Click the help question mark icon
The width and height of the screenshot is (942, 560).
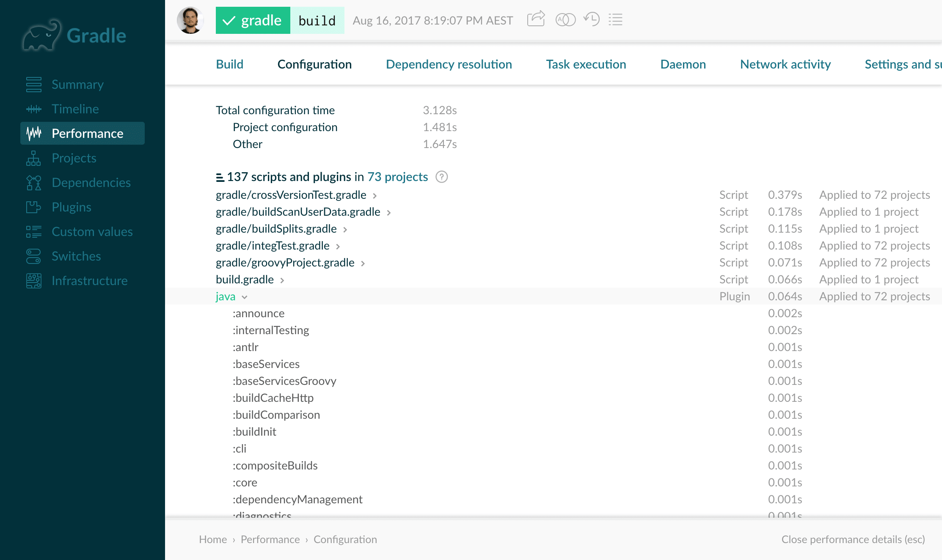(x=442, y=177)
